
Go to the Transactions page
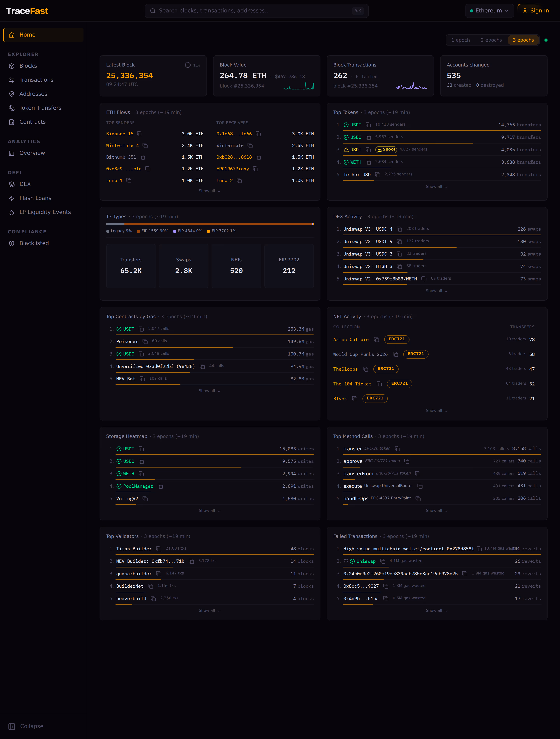pos(43,80)
